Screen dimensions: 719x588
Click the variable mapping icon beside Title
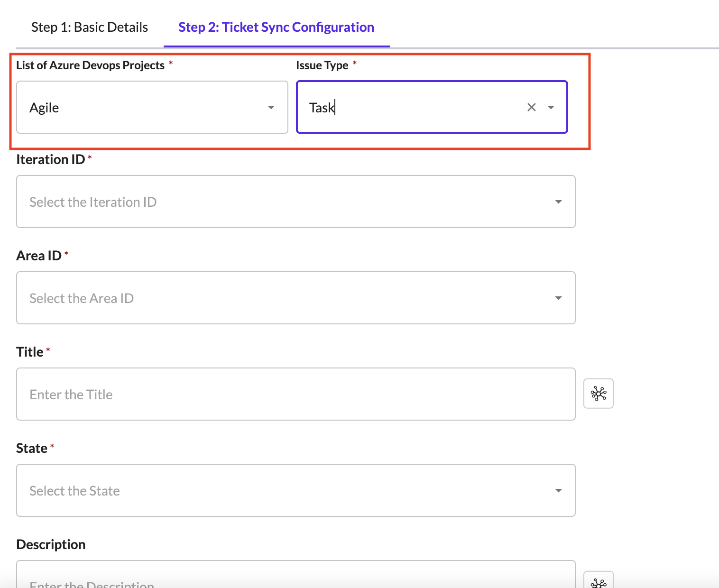point(599,393)
